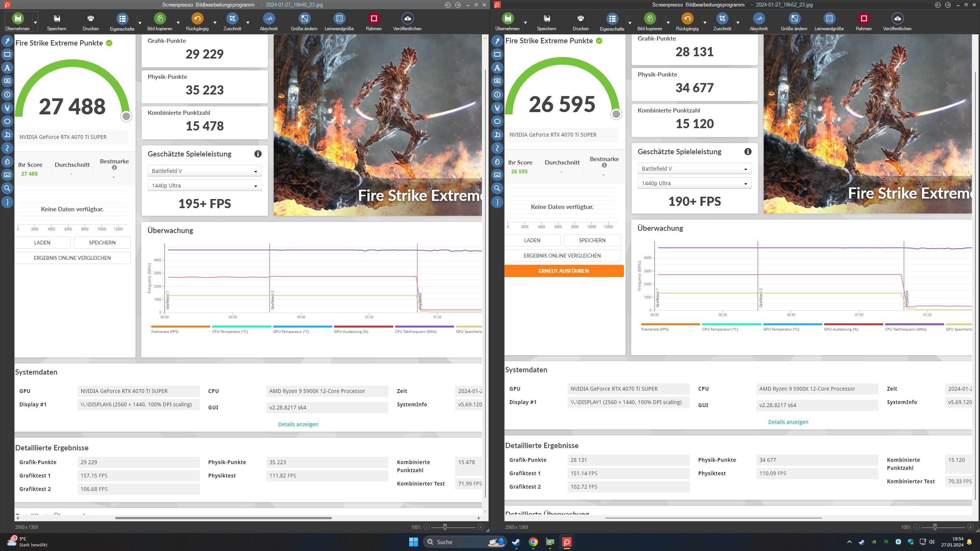This screenshot has height=551, width=980.
Task: Pick the numbering tool in right window
Action: coord(497,95)
